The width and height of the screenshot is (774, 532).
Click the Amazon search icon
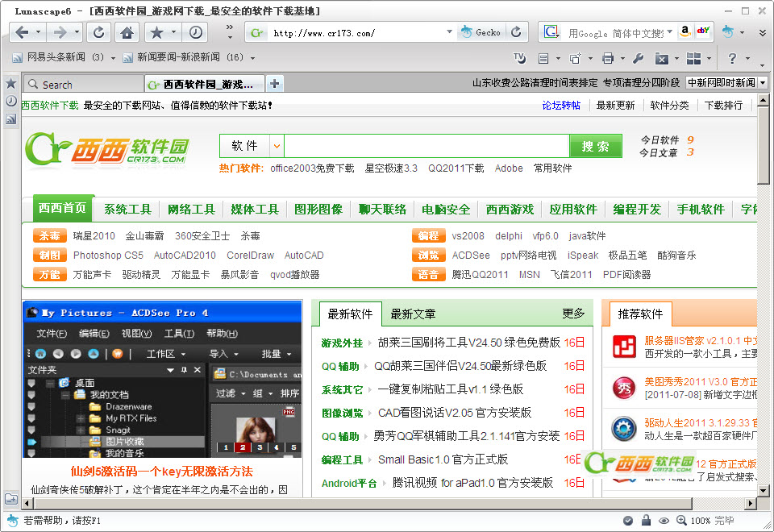(x=685, y=31)
